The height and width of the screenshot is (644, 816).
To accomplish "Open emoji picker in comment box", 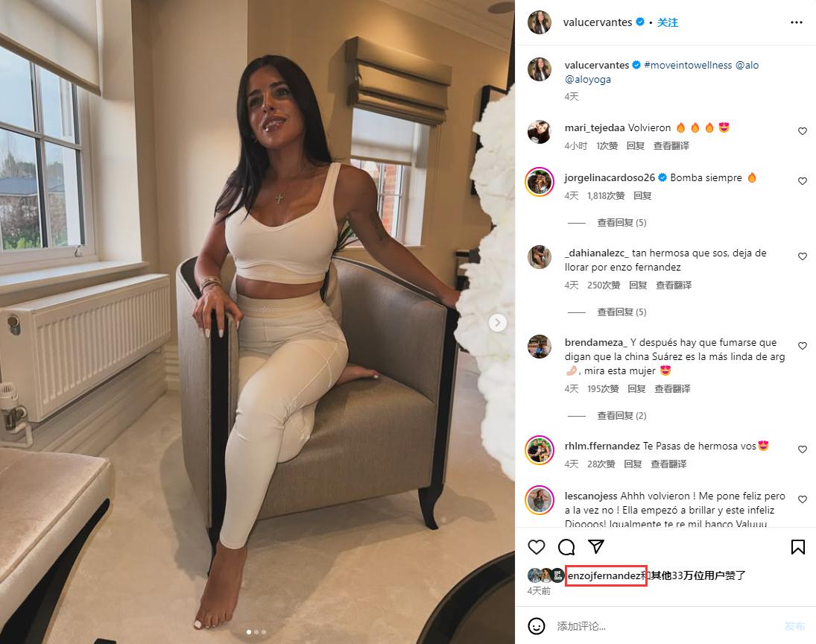I will pyautogui.click(x=537, y=626).
